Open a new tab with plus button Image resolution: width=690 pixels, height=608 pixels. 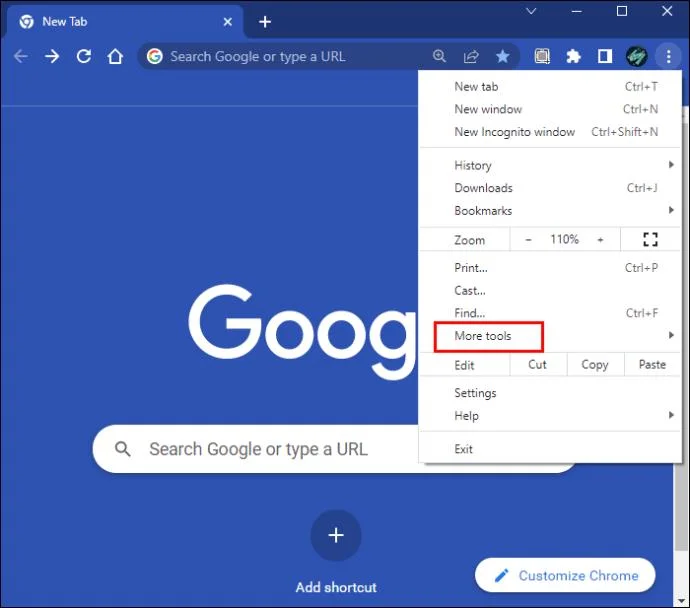coord(265,21)
